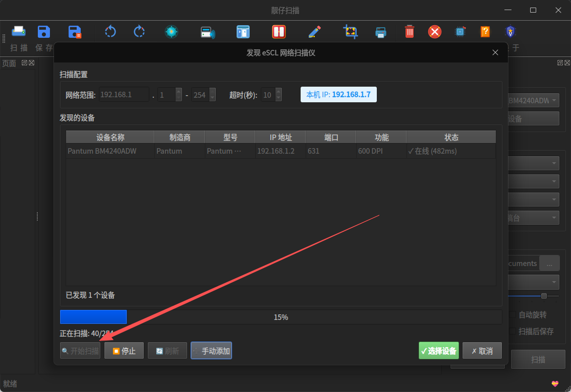Rotate the page clockwise using the toolbar

pyautogui.click(x=139, y=32)
